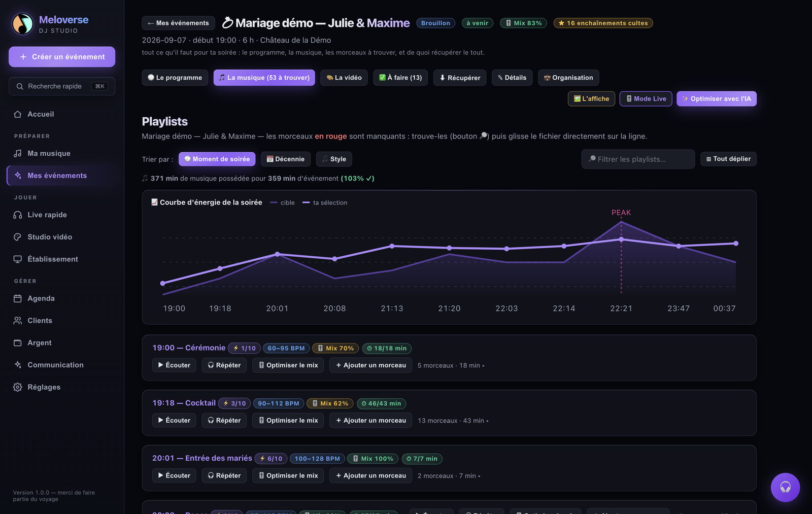Expand the 19:00 — Cérémonie playlist header
Screen dimensions: 812x514
[189, 348]
